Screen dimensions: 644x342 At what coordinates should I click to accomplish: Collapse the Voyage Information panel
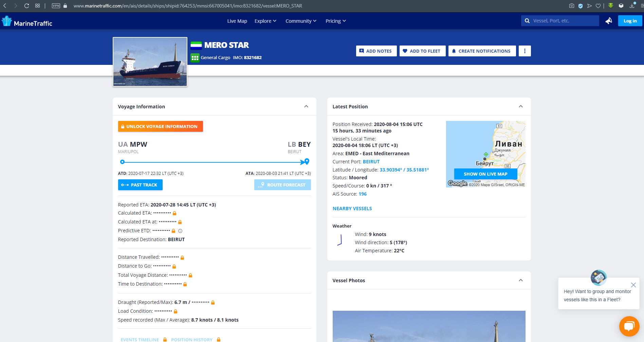click(306, 106)
